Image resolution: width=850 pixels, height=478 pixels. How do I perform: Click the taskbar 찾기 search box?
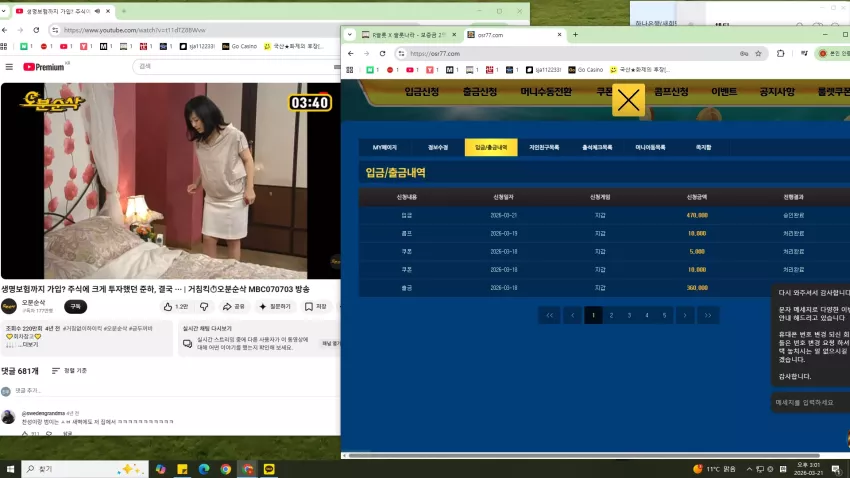pyautogui.click(x=85, y=469)
